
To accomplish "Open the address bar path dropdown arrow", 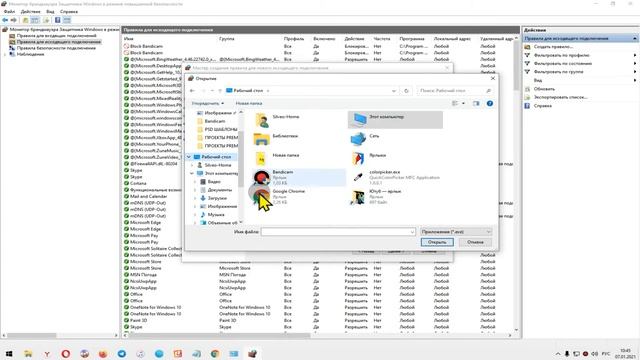I will 393,91.
